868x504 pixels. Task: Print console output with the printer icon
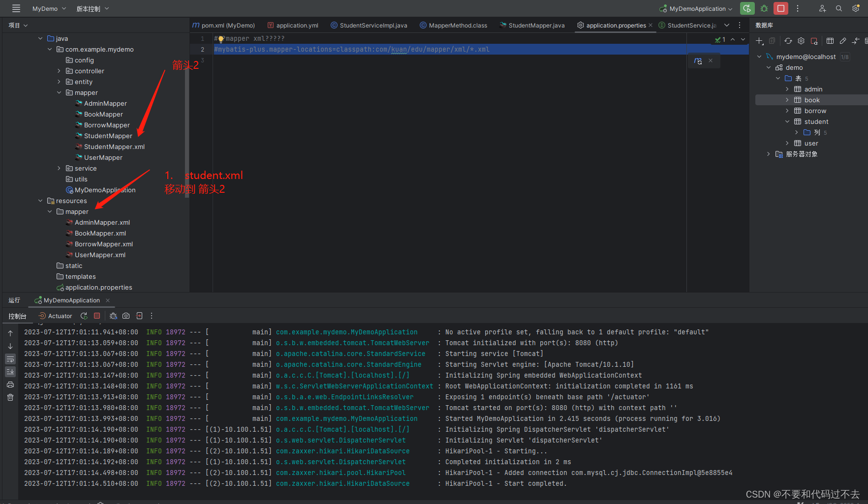pyautogui.click(x=10, y=385)
